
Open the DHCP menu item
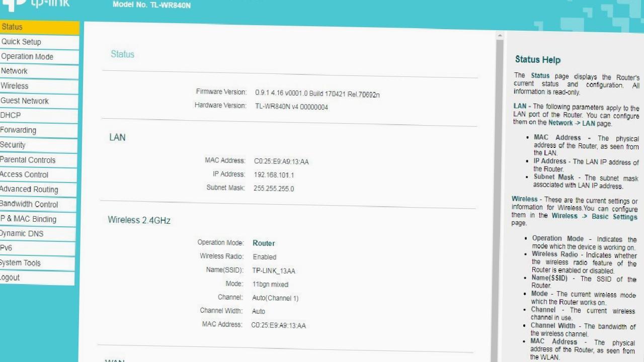point(39,116)
